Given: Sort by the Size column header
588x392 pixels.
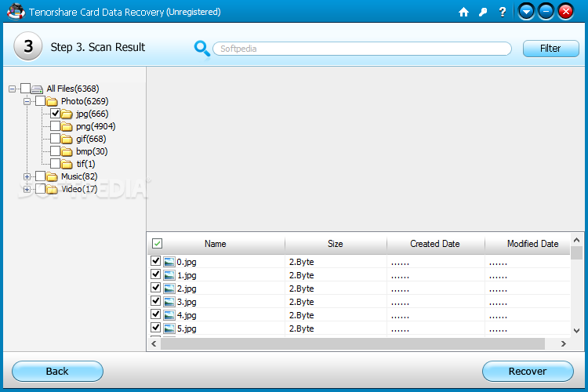Looking at the screenshot, I should coord(336,244).
